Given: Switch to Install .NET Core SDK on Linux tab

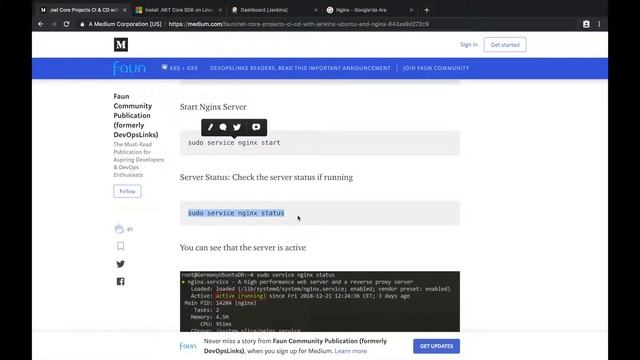Looking at the screenshot, I should 179,10.
